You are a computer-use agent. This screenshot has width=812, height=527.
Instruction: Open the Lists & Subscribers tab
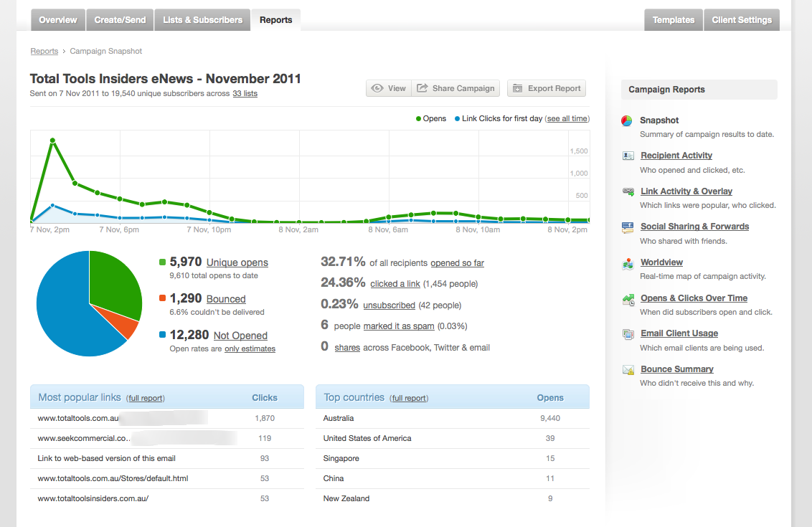click(x=202, y=19)
